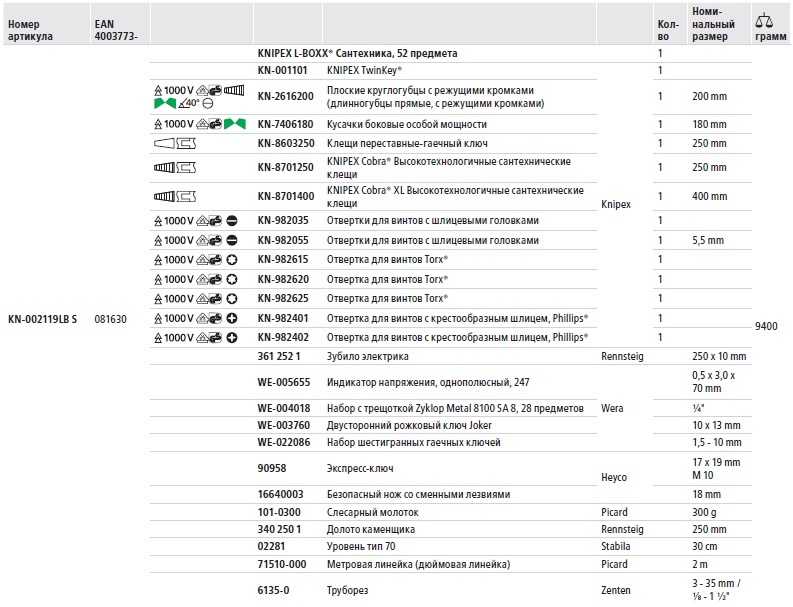Click the Phillips tip icon in KN-982401 row

point(232,318)
